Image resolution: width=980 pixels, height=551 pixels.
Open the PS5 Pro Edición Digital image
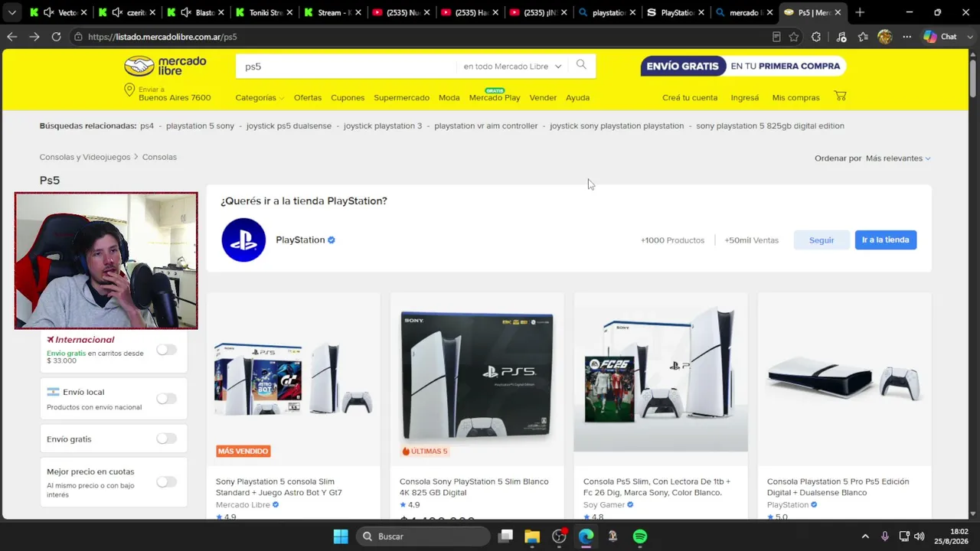pyautogui.click(x=844, y=380)
